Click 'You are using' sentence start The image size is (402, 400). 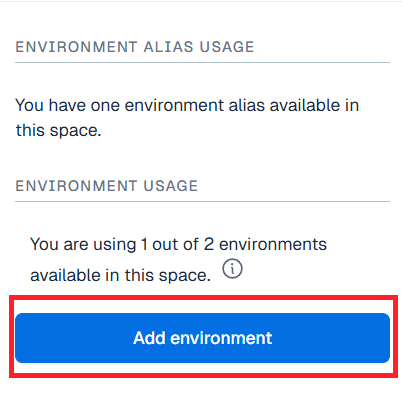pos(83,244)
